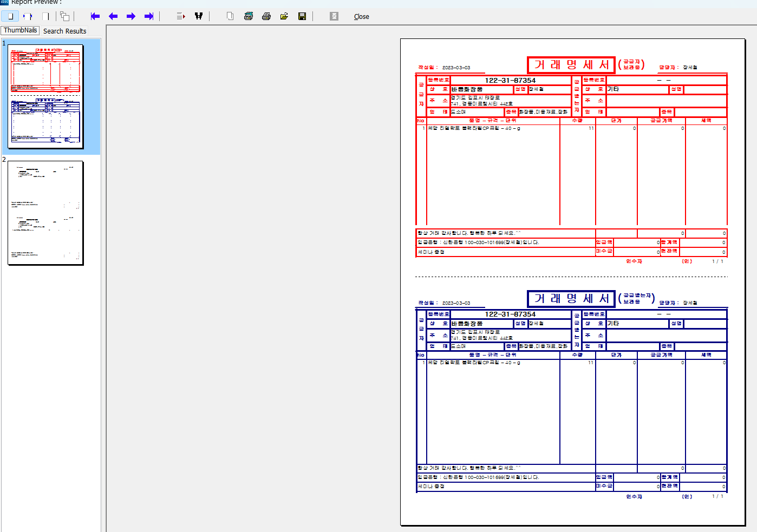The image size is (757, 532).
Task: Print the report with printer icon
Action: point(266,16)
